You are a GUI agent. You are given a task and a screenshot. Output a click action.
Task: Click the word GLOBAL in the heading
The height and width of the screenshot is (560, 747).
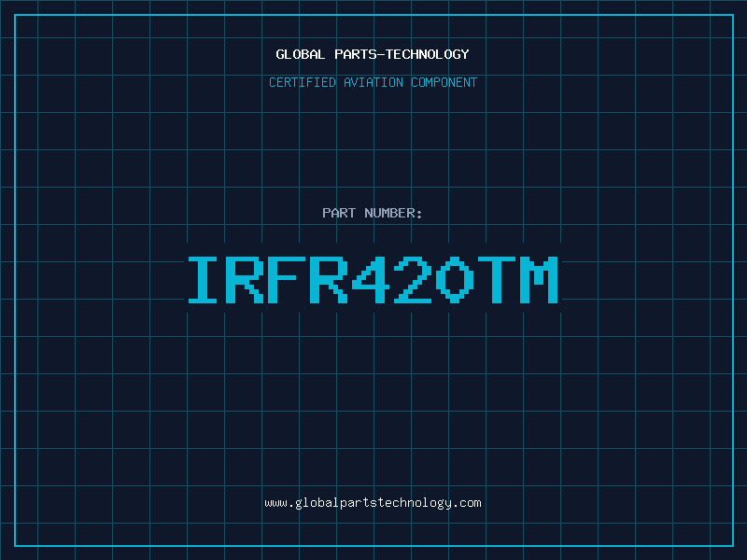tap(301, 54)
